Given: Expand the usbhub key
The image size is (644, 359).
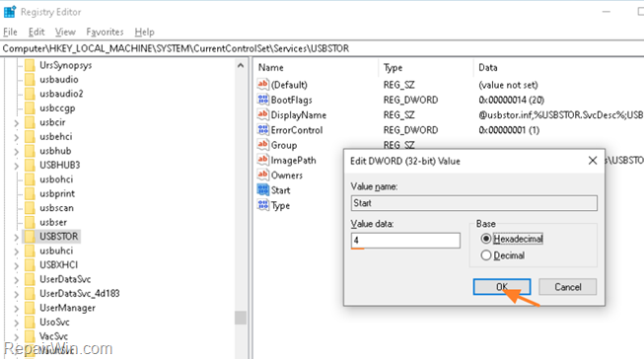Looking at the screenshot, I should tap(16, 152).
